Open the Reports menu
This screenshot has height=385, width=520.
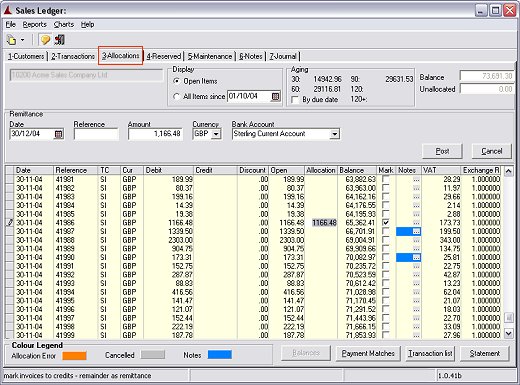[x=35, y=25]
